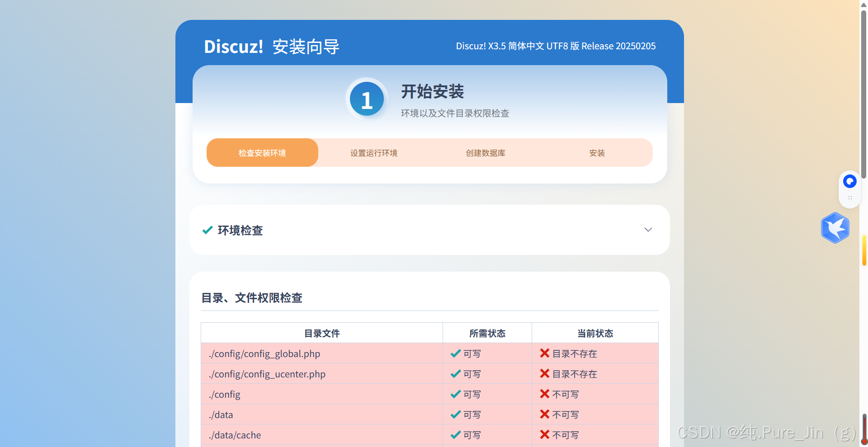This screenshot has width=868, height=447.
Task: Click the Discuz! 安装向导 title
Action: tap(272, 47)
